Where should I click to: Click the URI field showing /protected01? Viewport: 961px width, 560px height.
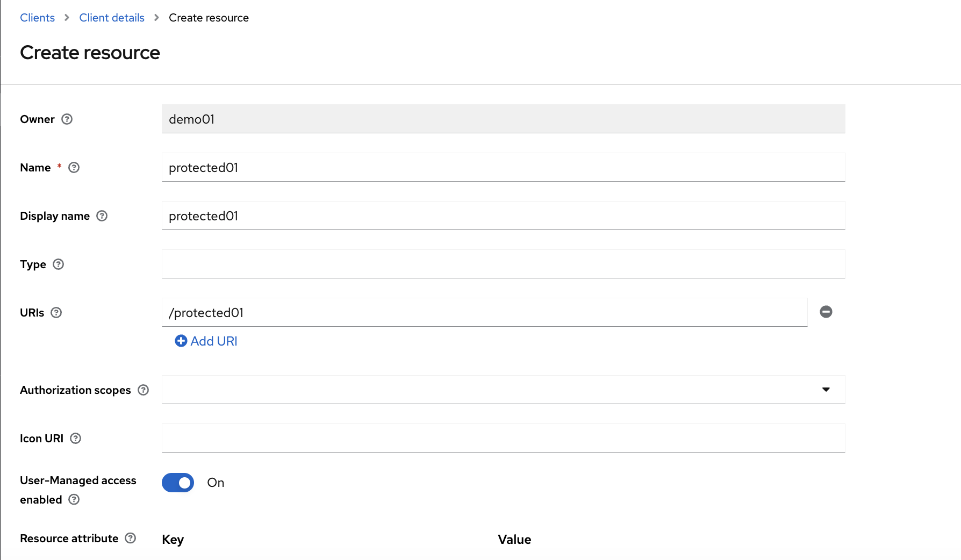point(484,312)
